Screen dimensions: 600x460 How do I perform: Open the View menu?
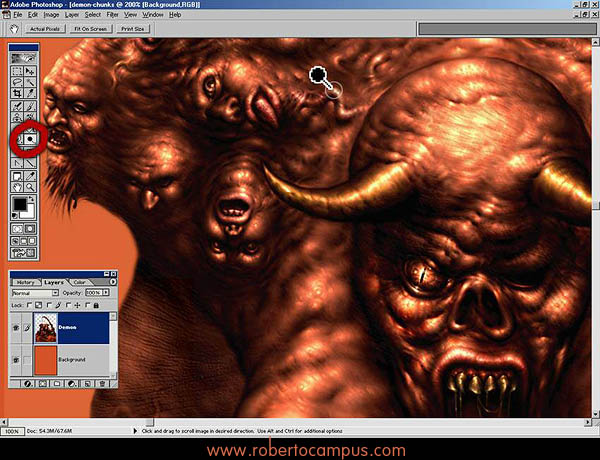click(x=130, y=15)
